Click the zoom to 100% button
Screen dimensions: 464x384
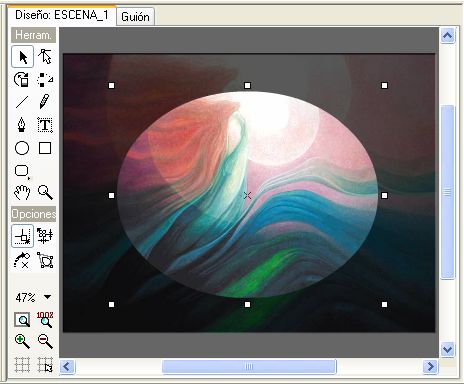[x=45, y=319]
